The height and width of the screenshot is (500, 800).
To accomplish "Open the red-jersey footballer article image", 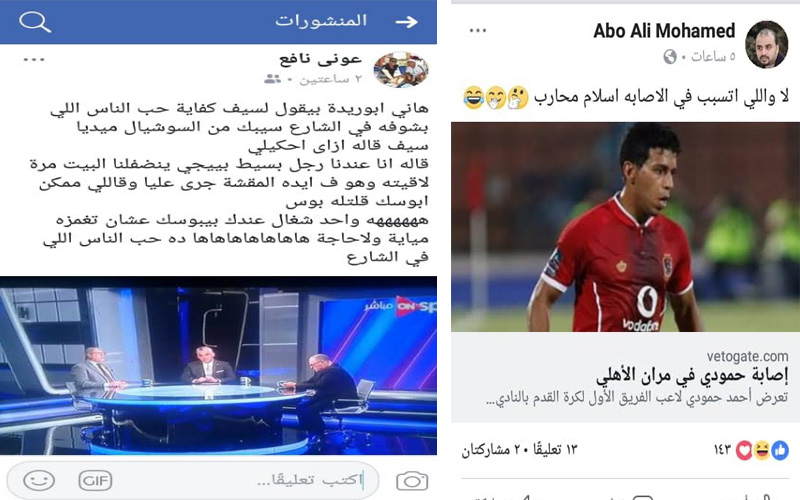I will [x=626, y=227].
